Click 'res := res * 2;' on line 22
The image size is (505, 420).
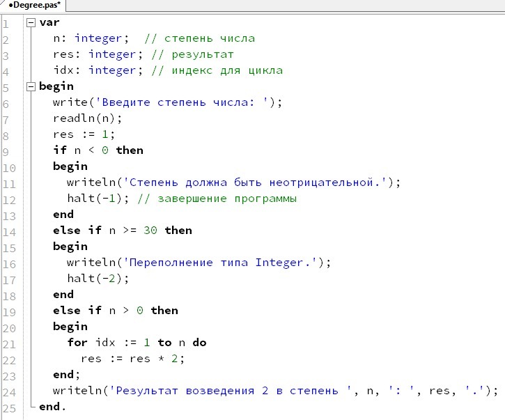tap(132, 359)
